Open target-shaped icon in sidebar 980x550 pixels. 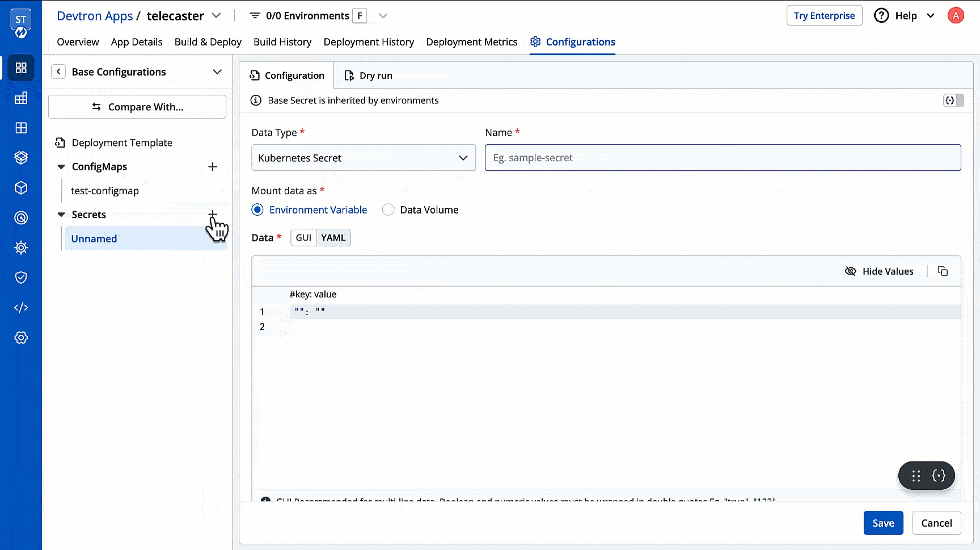coord(21,217)
